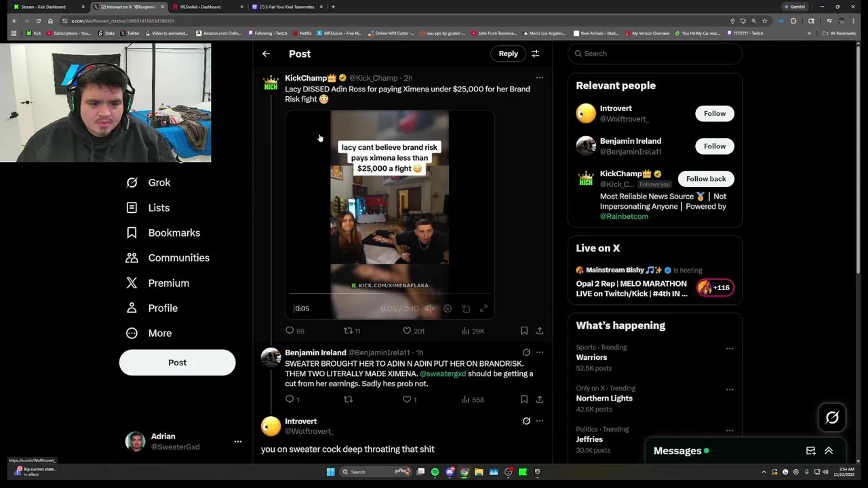View analytics of 29K views post
Image resolution: width=868 pixels, height=488 pixels.
pyautogui.click(x=473, y=331)
